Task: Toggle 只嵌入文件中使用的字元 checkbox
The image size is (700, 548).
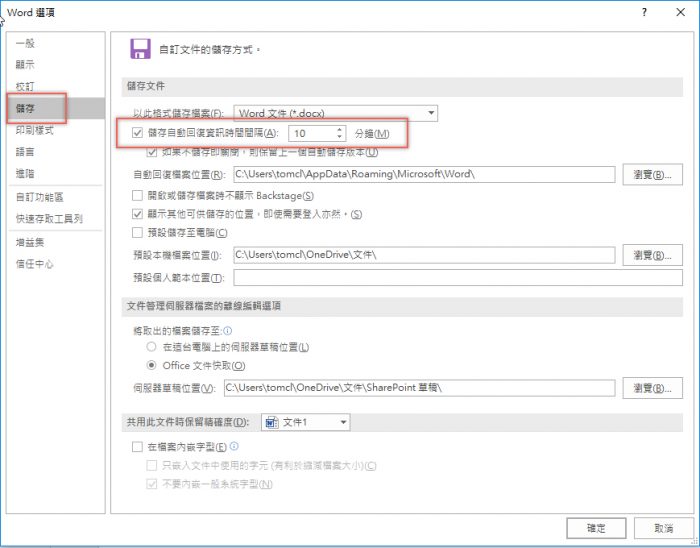Action: click(152, 465)
